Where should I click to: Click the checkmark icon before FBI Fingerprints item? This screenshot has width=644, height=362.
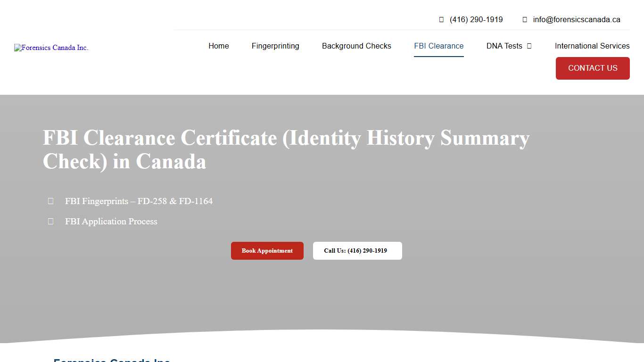pos(50,201)
